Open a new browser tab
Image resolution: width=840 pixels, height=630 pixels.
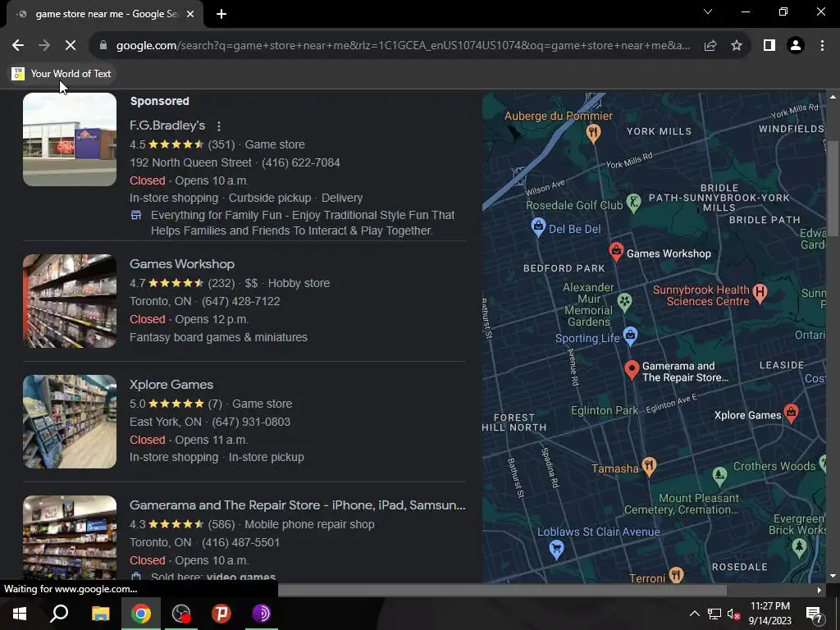point(221,14)
